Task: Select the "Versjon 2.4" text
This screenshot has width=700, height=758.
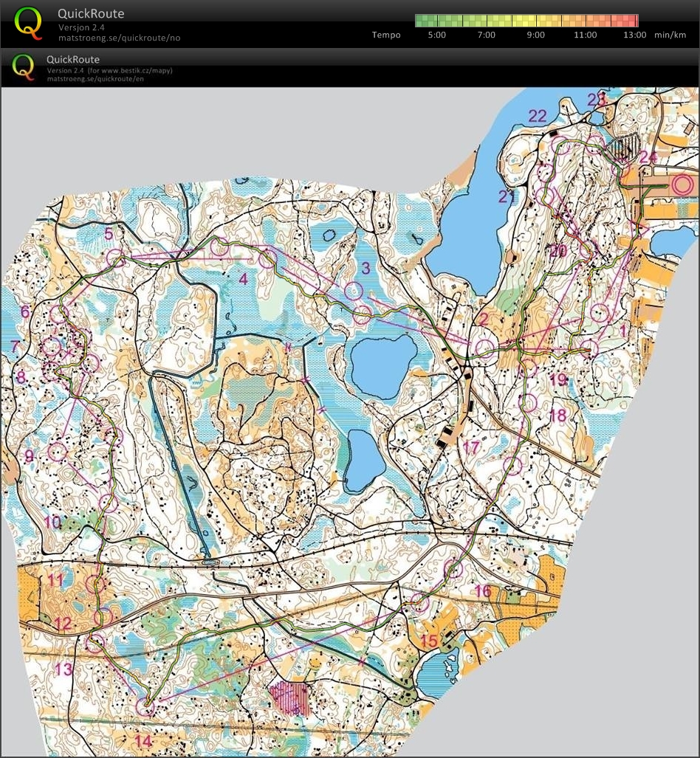Action: tap(81, 27)
